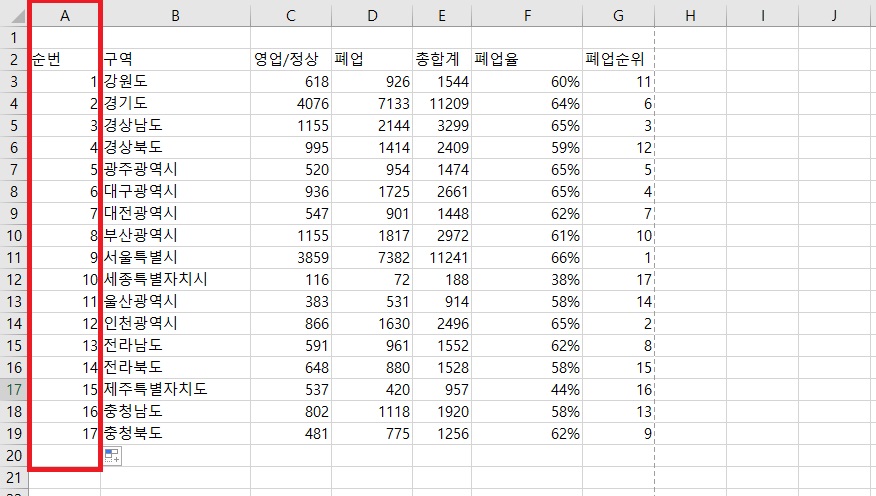This screenshot has width=876, height=496.
Task: Select the 강원도 cell
Action: [175, 82]
